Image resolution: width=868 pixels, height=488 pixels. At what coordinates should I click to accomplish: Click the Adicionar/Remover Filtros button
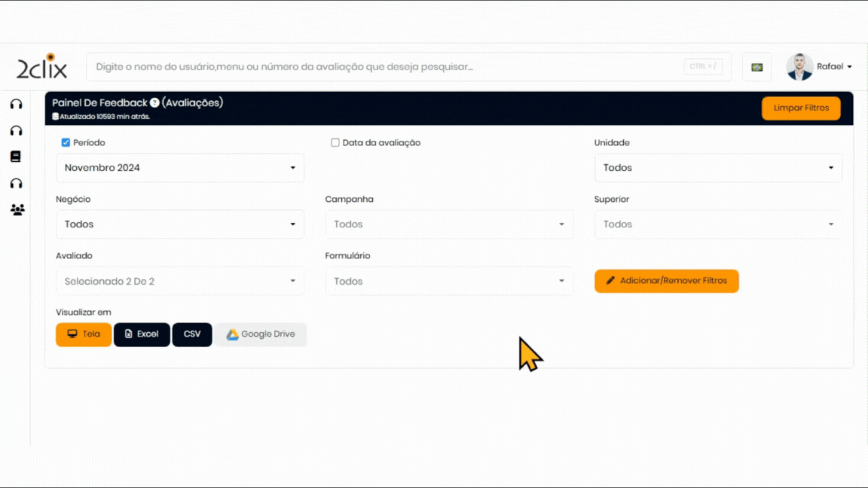[x=666, y=281]
